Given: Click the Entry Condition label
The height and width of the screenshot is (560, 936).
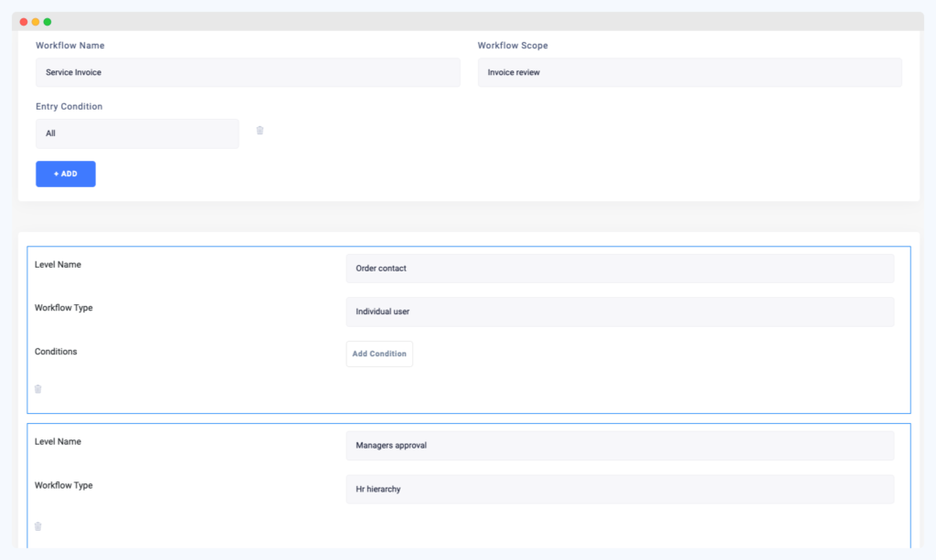Looking at the screenshot, I should coord(67,106).
